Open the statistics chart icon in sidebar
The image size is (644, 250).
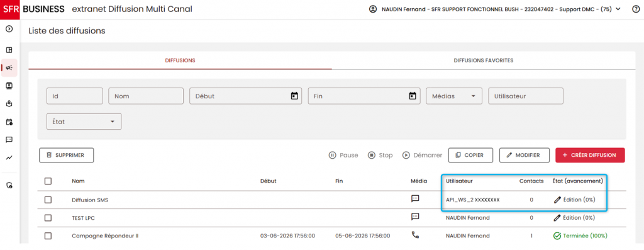point(9,157)
